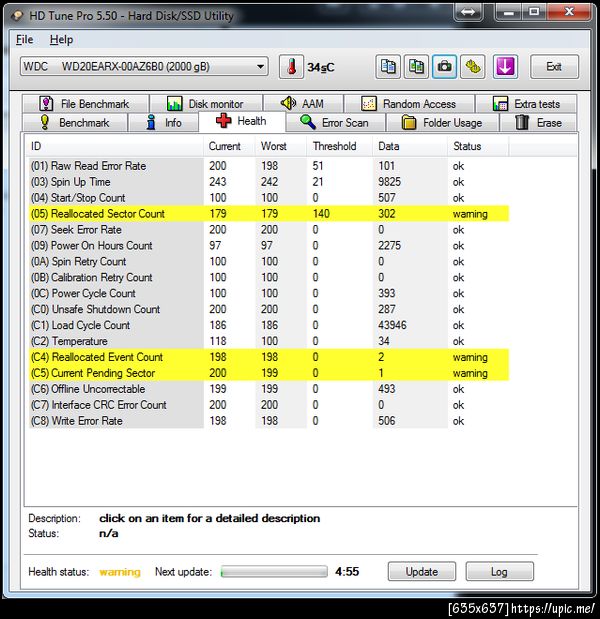Select the (C8) Write Error Rate row
The height and width of the screenshot is (619, 600).
tap(269, 421)
